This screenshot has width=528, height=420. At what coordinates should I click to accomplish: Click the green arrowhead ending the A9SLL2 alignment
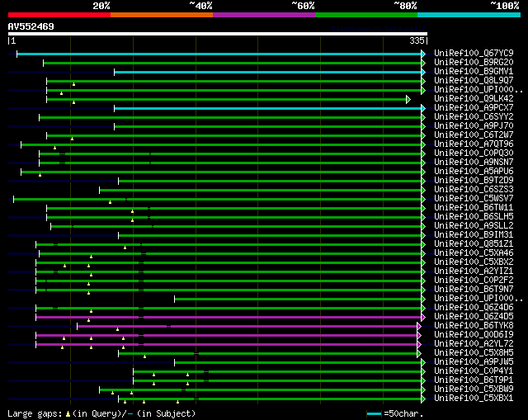pyautogui.click(x=423, y=227)
